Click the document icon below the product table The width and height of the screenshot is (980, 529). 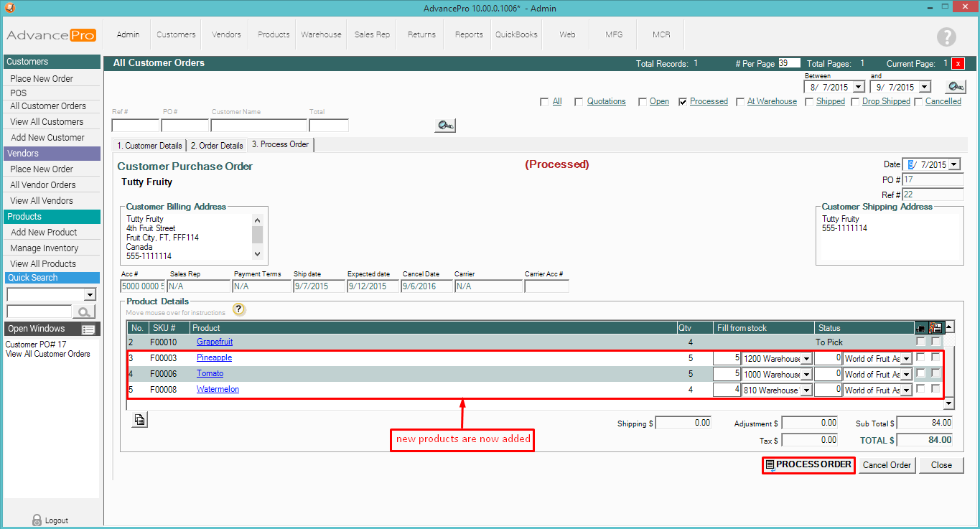coord(140,420)
